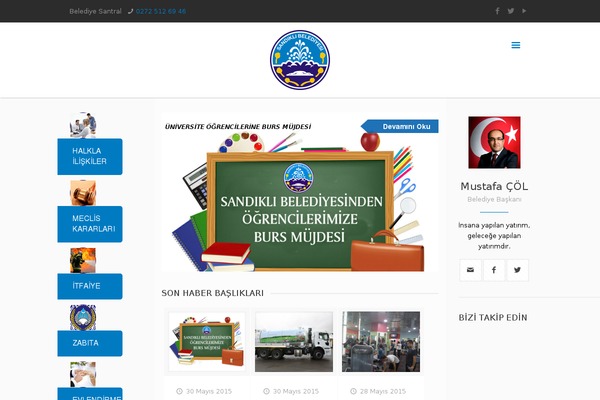Click the Mustafa ÇÖL name text
The width and height of the screenshot is (600, 400).
coord(494,186)
